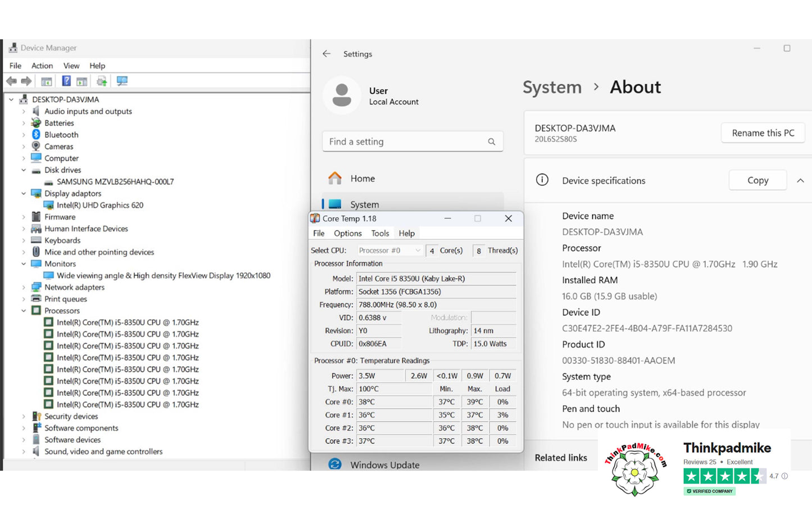Click the 16.0 GB installed RAM value

click(x=609, y=296)
